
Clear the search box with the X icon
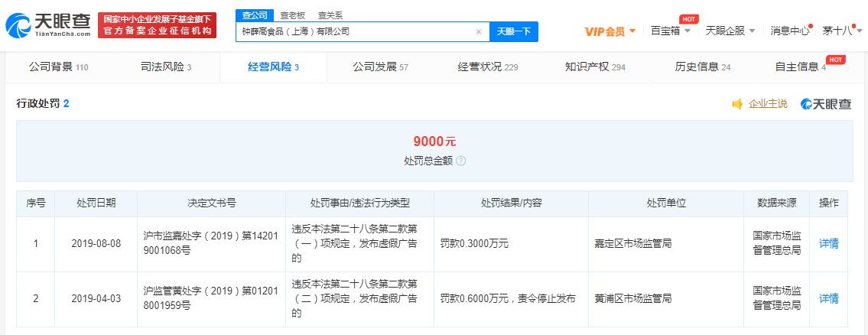click(479, 31)
